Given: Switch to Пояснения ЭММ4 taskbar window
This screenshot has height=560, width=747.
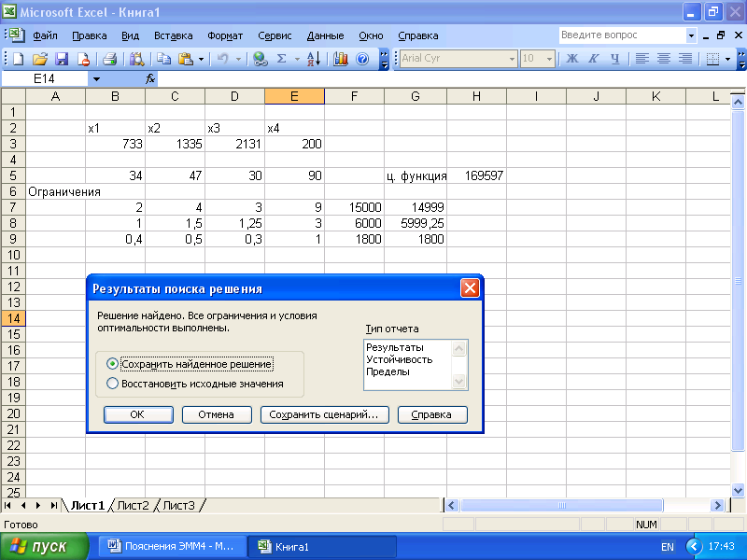Looking at the screenshot, I should [173, 546].
